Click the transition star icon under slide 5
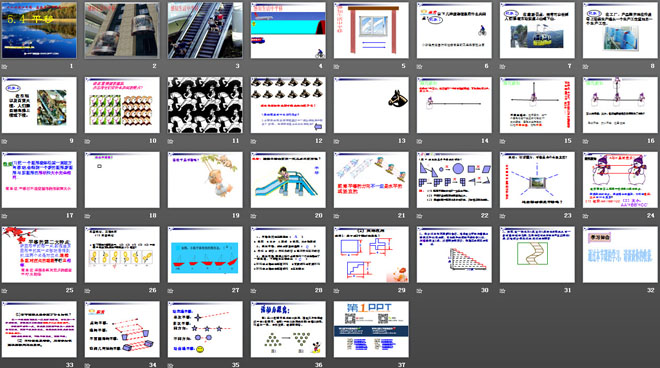The image size is (660, 368). tap(337, 67)
